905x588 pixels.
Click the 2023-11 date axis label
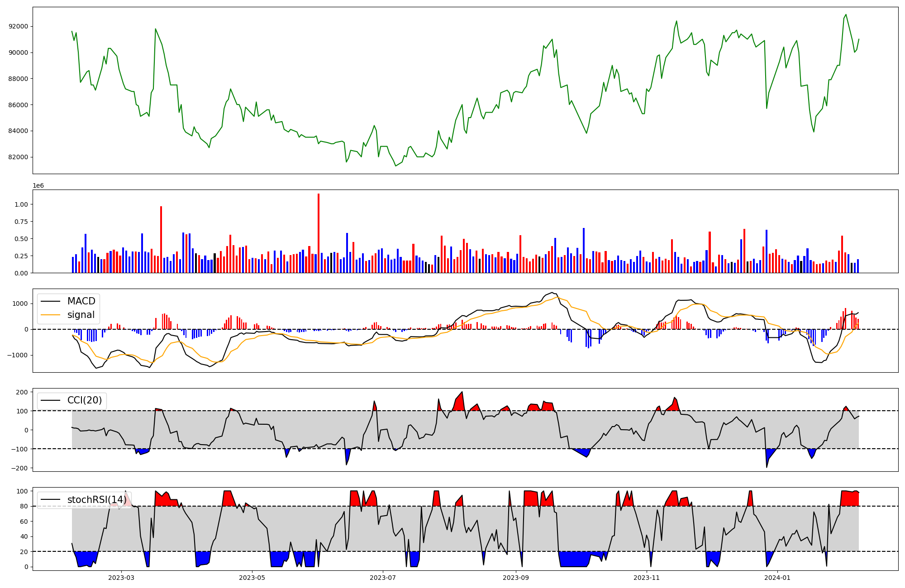tap(647, 578)
